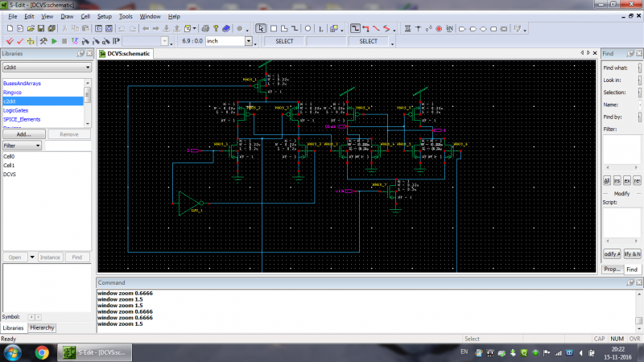Image resolution: width=644 pixels, height=362 pixels.
Task: Click the double red checkmark design check icon
Action: [10, 41]
